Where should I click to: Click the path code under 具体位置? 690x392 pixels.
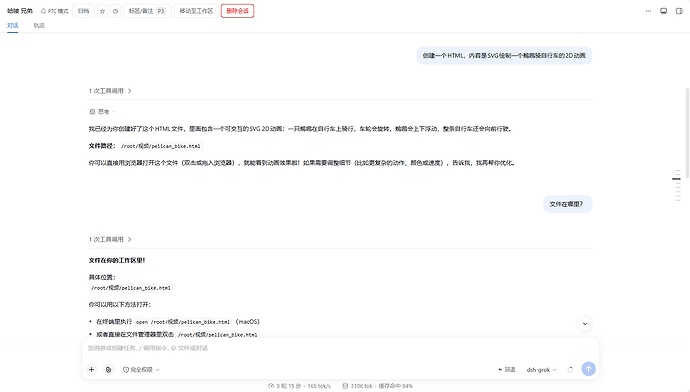tap(131, 288)
